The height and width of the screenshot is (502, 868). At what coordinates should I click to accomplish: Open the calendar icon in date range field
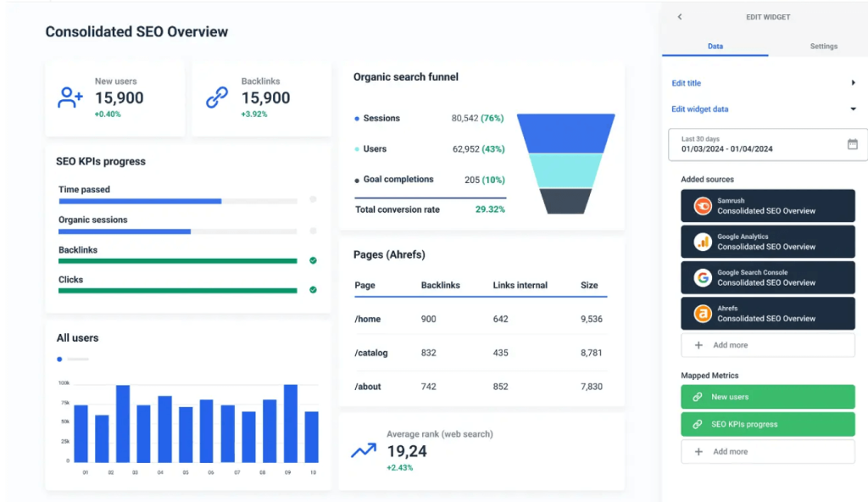(853, 144)
